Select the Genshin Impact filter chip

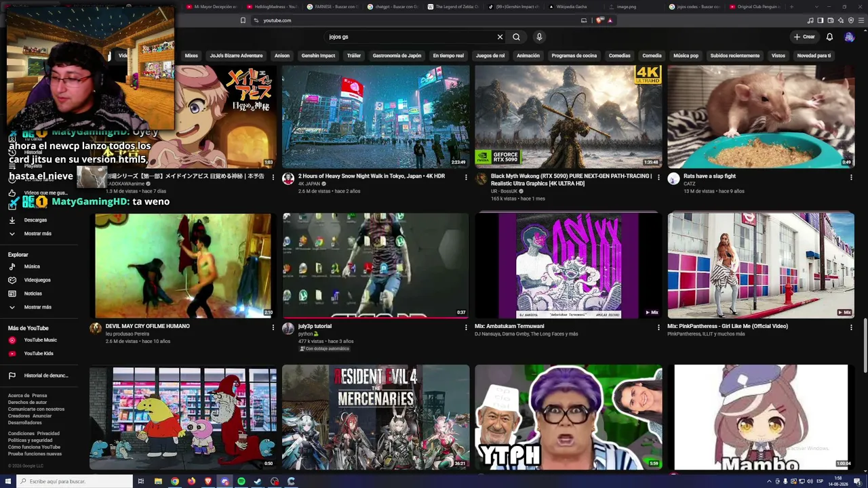pyautogui.click(x=318, y=56)
